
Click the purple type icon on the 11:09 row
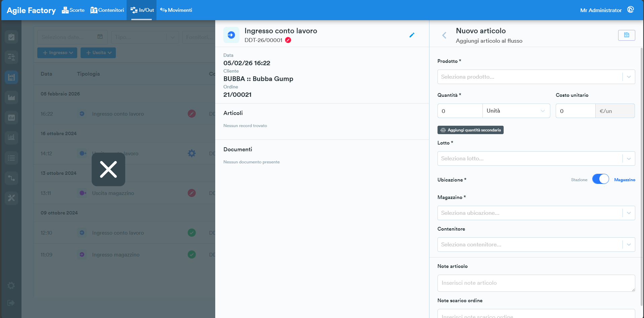82,254
